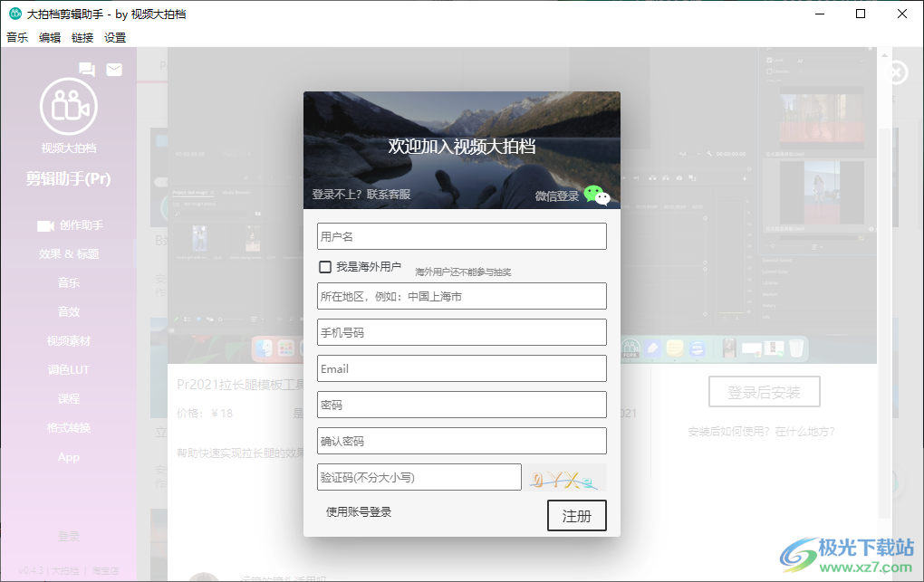Click 安装后如何使用?在什么地方? link
This screenshot has width=924, height=582.
pyautogui.click(x=761, y=432)
